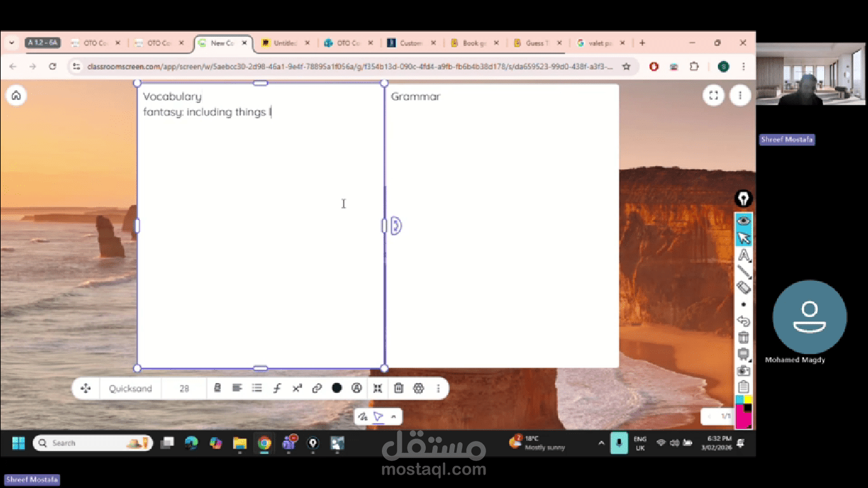Select the eraser tool in the annotation sidebar

(743, 288)
